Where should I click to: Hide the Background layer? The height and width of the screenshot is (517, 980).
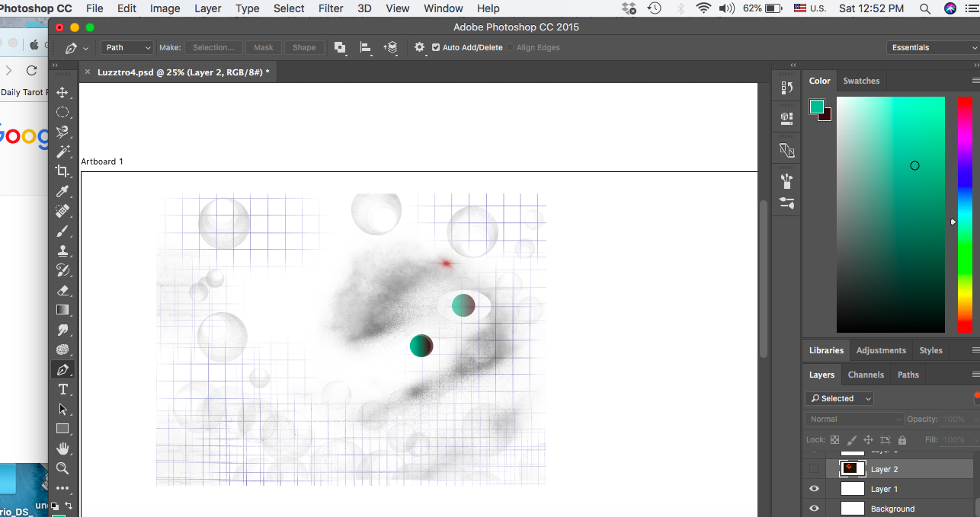coord(814,508)
